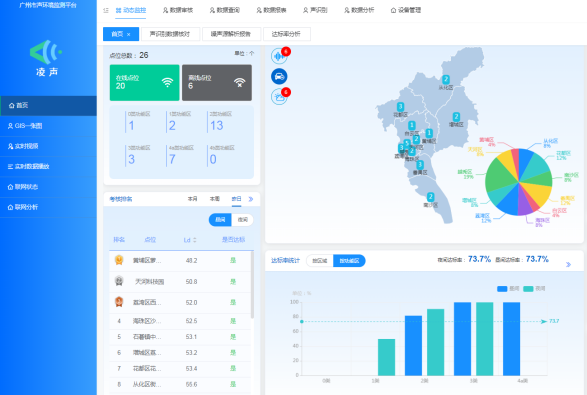Click the green online points WiFi icon
The image size is (587, 395).
click(x=167, y=82)
